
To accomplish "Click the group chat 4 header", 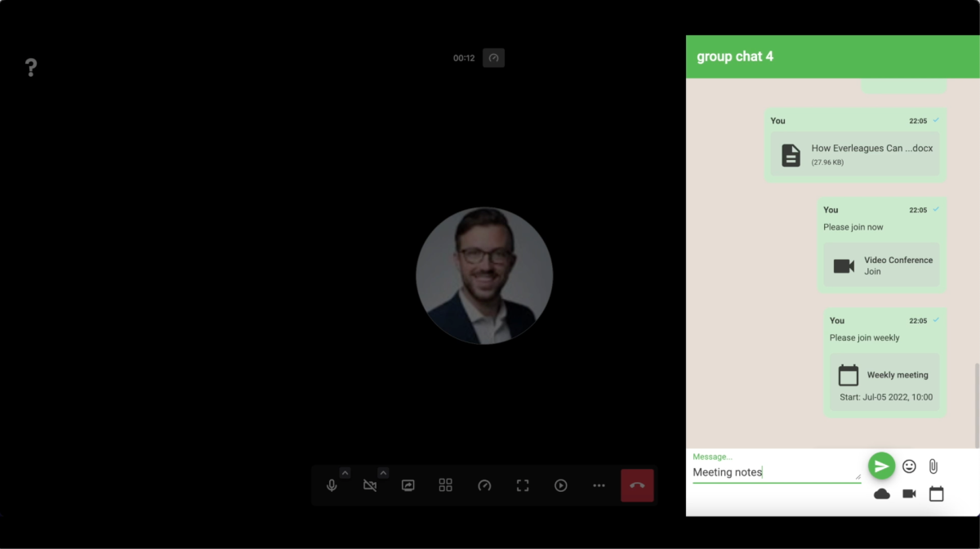I will point(833,56).
